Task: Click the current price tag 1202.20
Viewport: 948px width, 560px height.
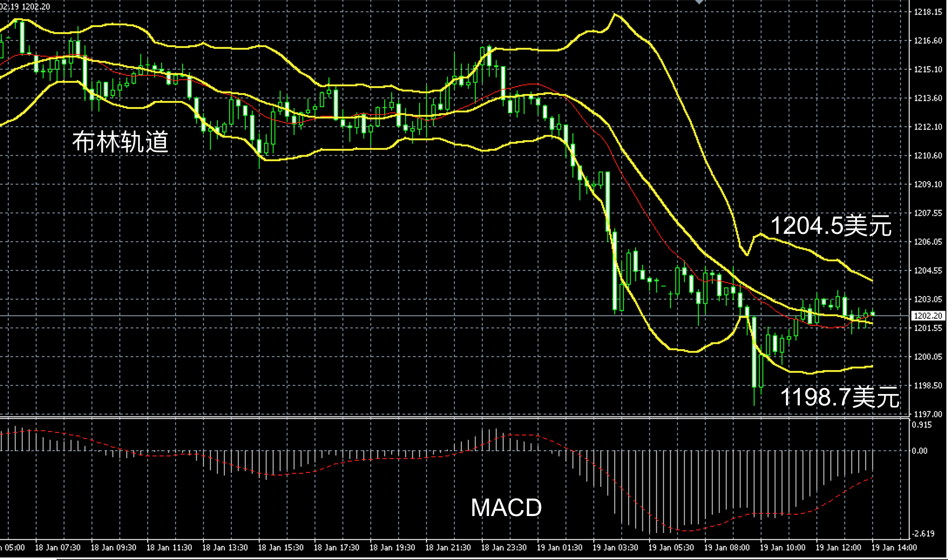Action: pyautogui.click(x=928, y=316)
